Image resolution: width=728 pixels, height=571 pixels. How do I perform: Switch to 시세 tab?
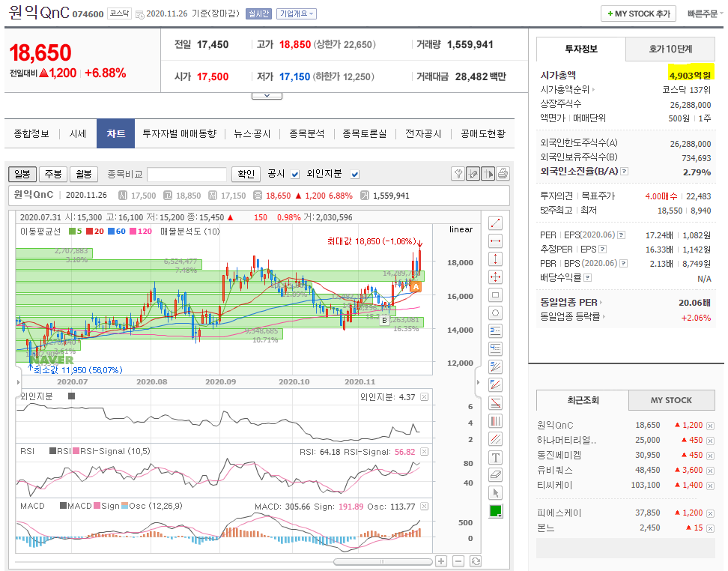coord(78,134)
